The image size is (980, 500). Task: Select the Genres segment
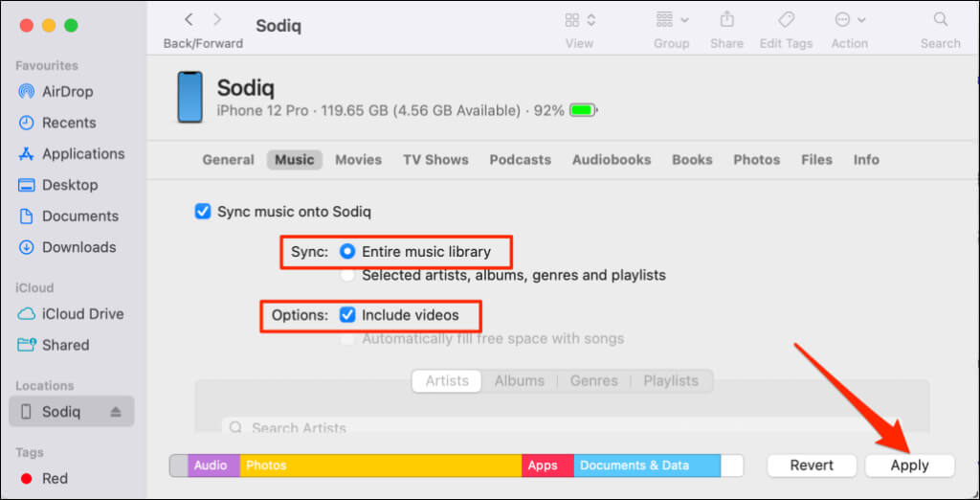tap(593, 380)
